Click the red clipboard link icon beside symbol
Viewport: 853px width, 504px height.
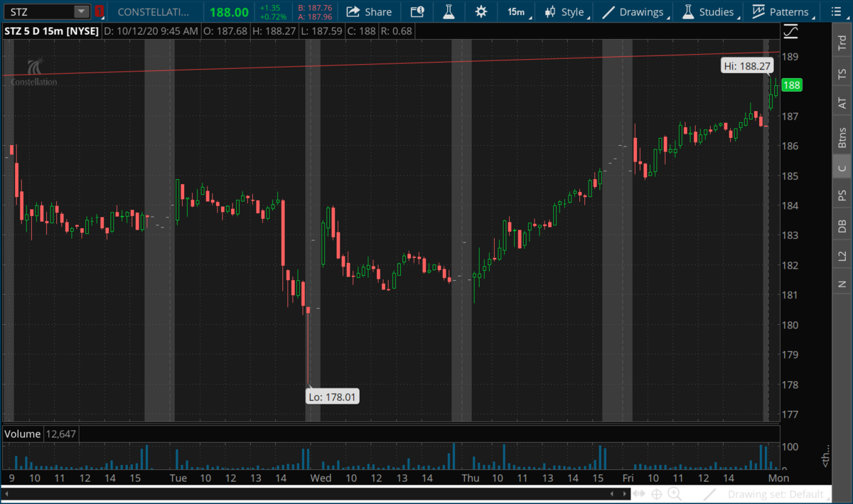click(100, 12)
